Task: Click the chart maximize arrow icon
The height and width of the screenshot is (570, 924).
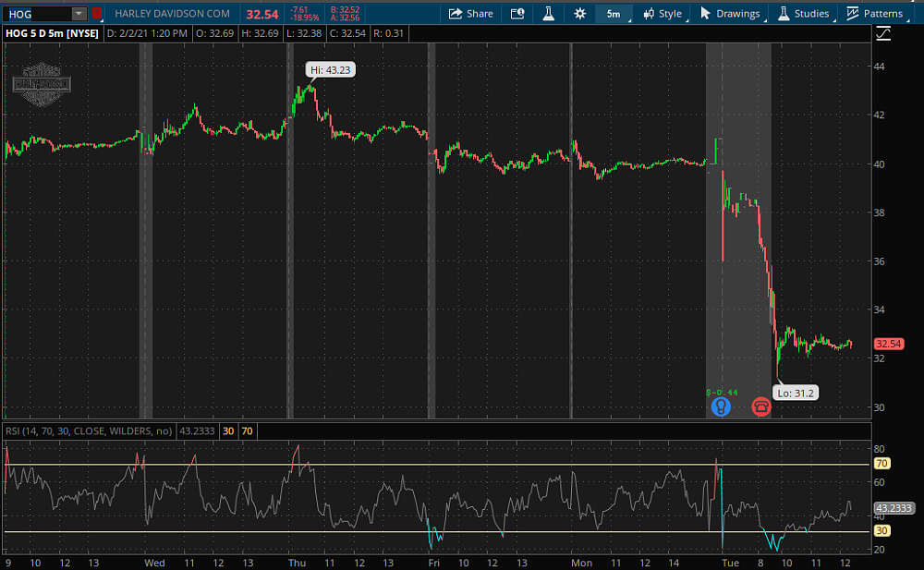Action: pos(883,32)
